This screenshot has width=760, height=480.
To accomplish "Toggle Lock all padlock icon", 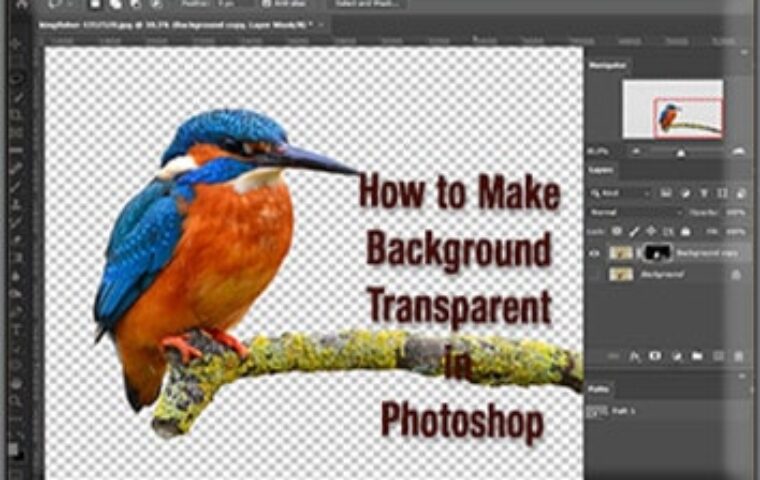I will point(685,232).
